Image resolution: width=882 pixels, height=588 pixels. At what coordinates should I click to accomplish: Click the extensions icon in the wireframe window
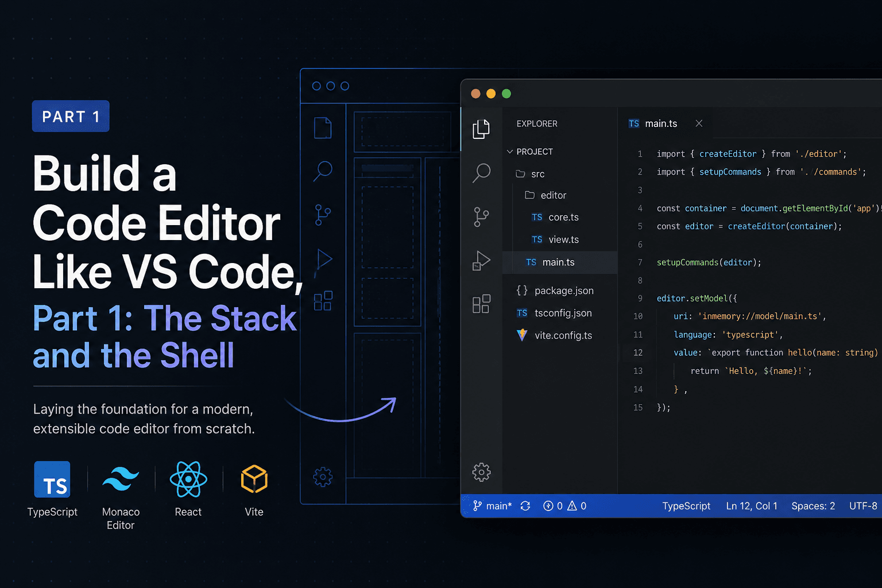pyautogui.click(x=323, y=301)
